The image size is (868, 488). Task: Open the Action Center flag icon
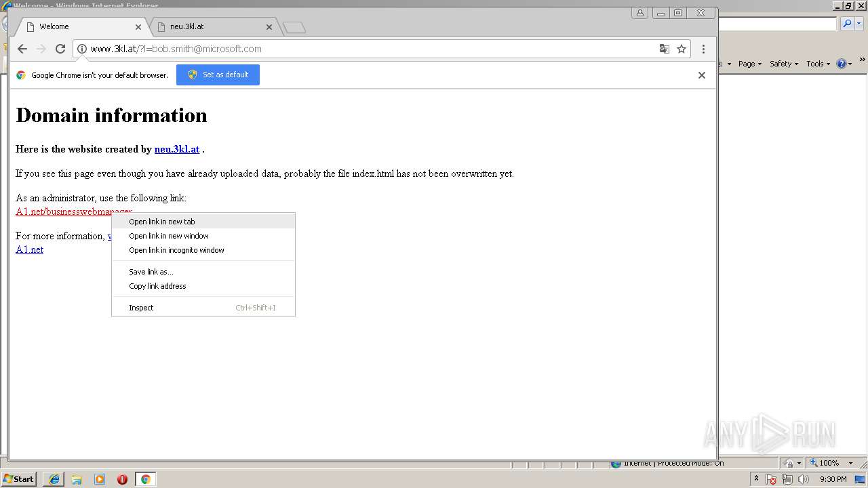tap(771, 479)
